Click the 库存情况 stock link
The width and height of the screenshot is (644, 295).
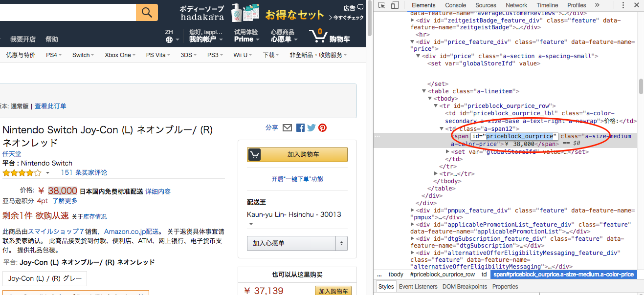(x=95, y=216)
